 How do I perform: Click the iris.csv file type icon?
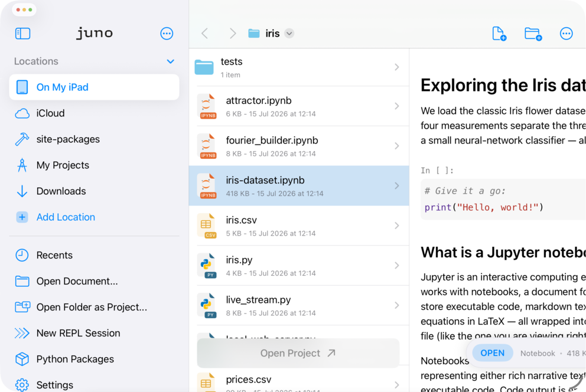point(207,226)
